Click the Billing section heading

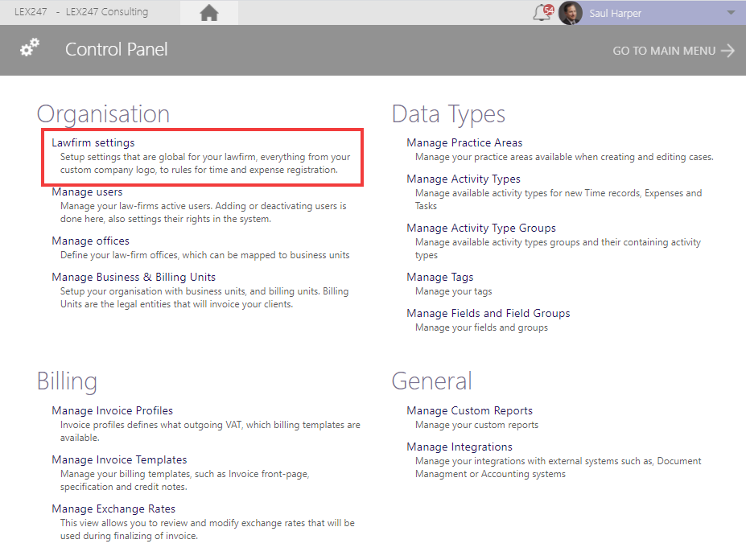(67, 381)
